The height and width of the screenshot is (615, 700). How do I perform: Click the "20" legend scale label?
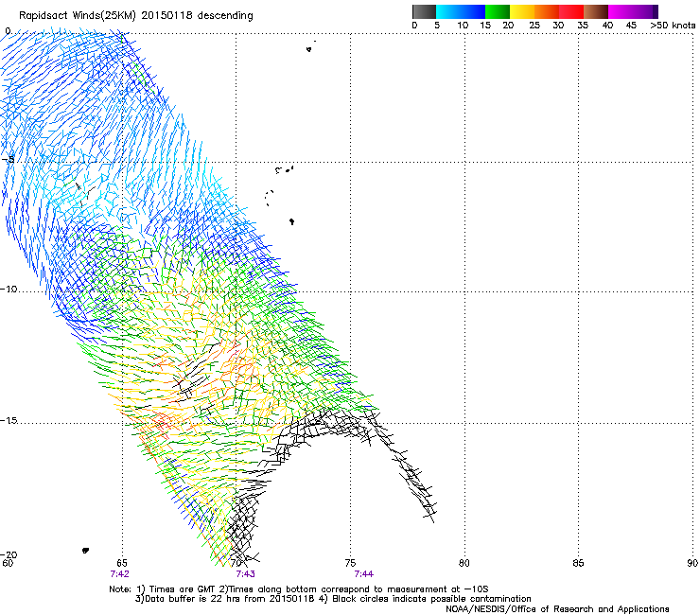[508, 26]
